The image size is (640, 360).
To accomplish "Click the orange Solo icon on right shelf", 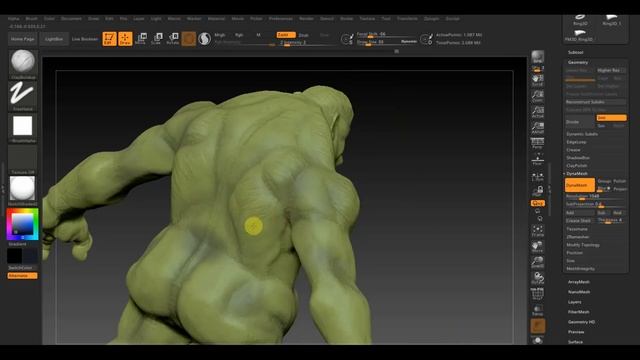I will pyautogui.click(x=538, y=326).
